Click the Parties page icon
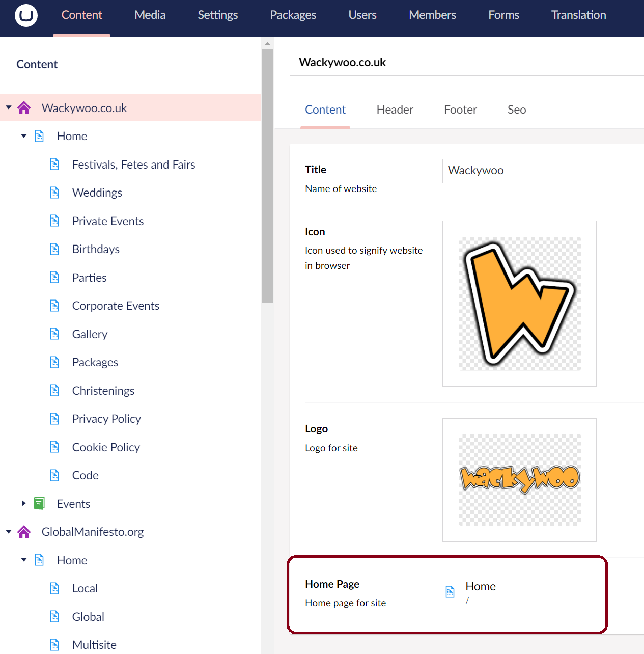The height and width of the screenshot is (654, 644). (54, 277)
